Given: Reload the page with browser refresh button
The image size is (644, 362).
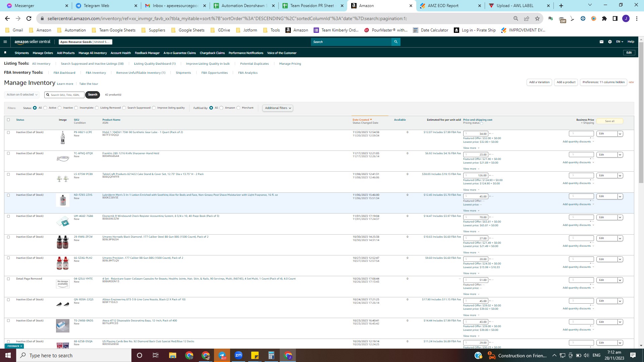Looking at the screenshot, I should pos(29,18).
